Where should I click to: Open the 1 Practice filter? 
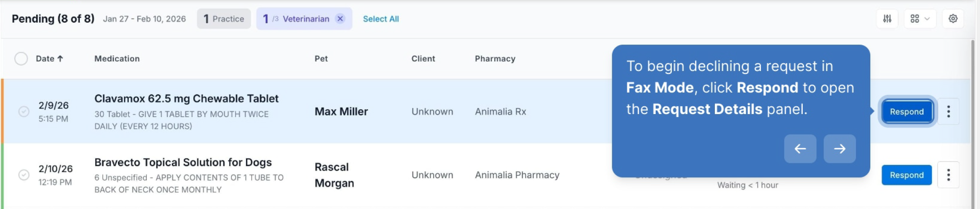[224, 19]
